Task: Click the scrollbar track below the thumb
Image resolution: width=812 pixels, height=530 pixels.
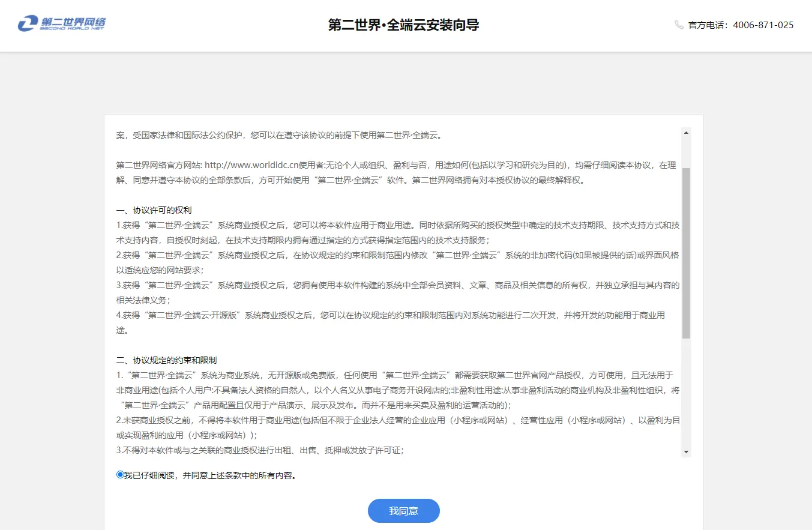Action: click(x=686, y=390)
